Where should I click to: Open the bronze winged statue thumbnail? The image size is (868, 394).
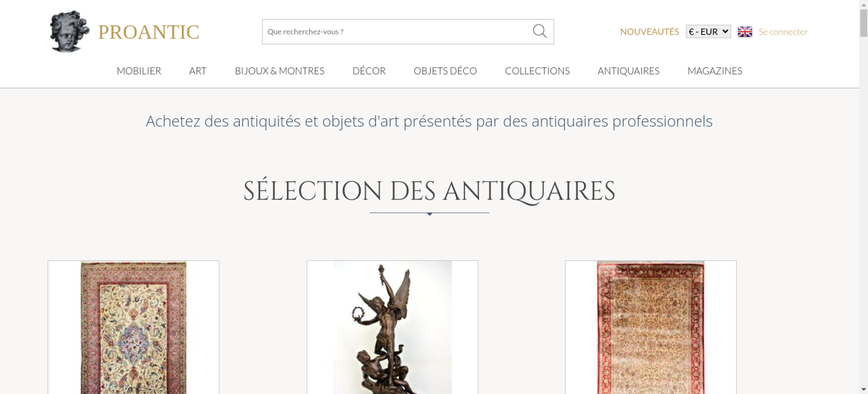tap(392, 327)
